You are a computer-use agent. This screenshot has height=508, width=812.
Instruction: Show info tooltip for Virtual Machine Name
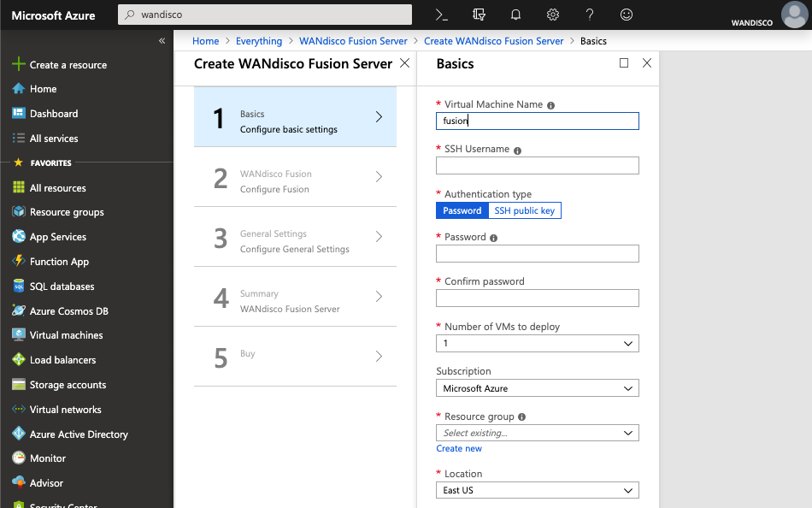click(x=550, y=105)
